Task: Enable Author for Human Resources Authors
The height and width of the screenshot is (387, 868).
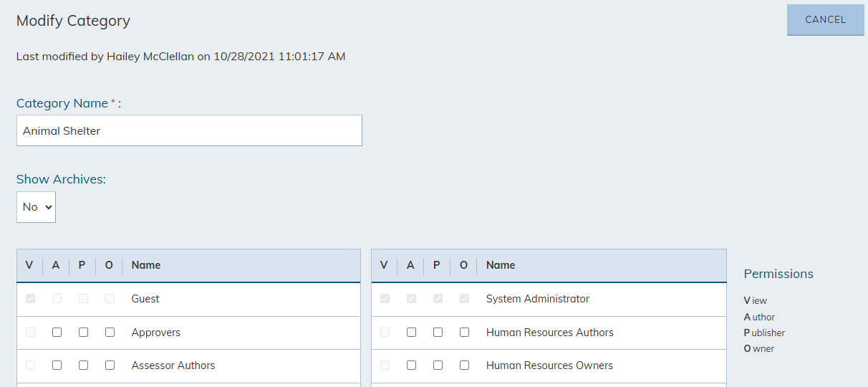Action: 411,333
